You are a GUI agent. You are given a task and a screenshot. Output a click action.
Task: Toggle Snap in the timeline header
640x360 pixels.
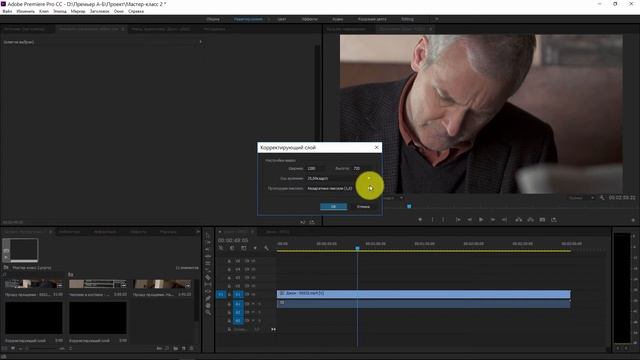click(x=232, y=248)
